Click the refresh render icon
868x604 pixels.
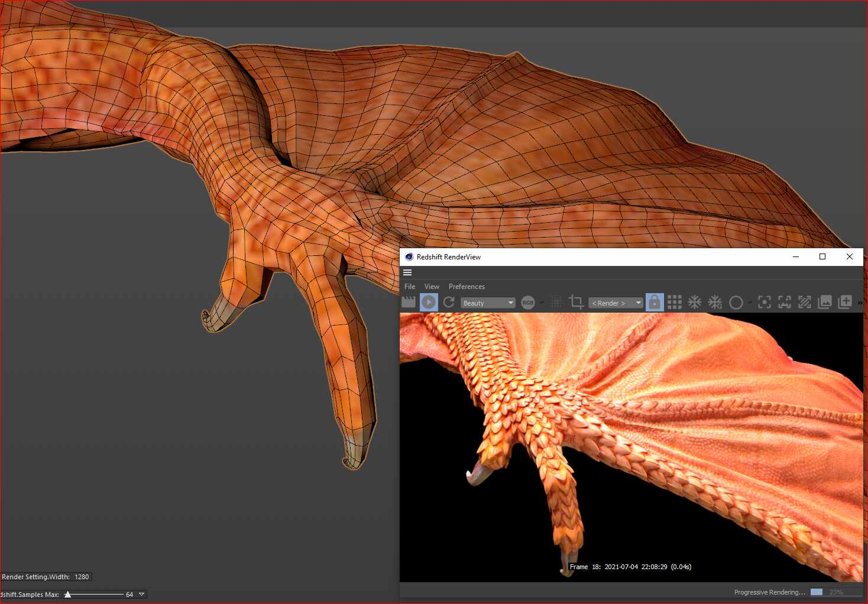(449, 303)
